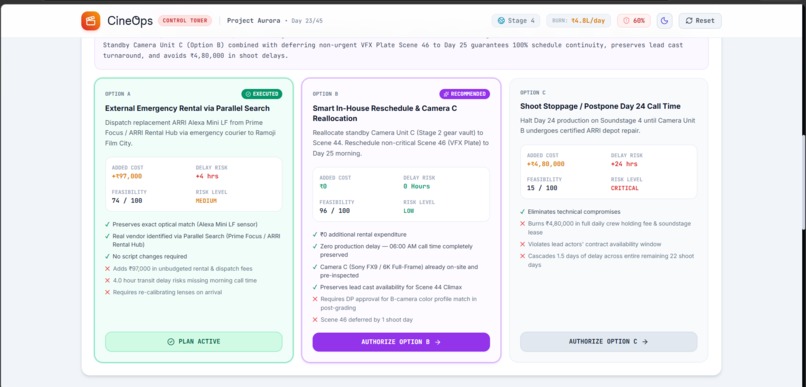
Task: Toggle dark mode with the moon icon
Action: click(665, 21)
